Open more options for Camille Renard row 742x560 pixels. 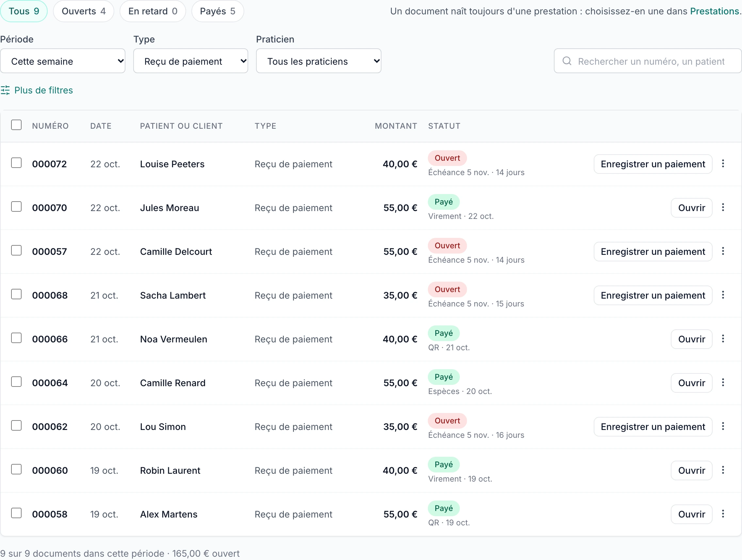pos(723,383)
